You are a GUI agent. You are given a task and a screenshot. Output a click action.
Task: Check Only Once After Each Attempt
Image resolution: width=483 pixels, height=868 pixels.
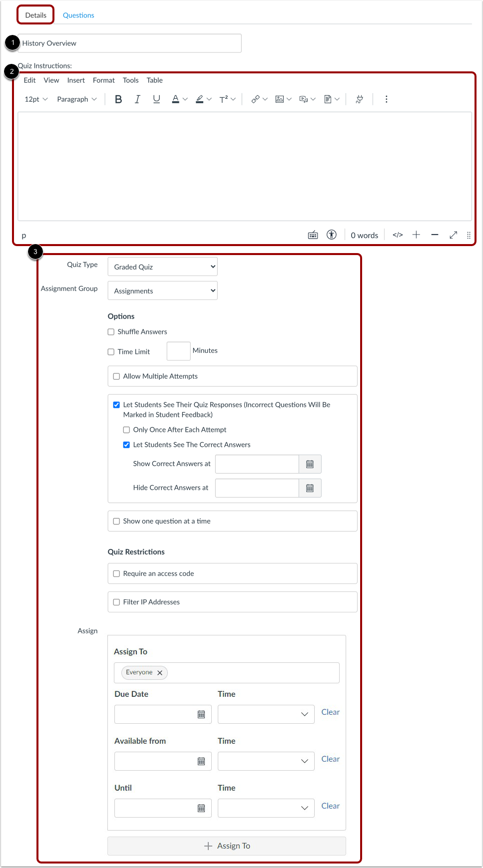pyautogui.click(x=126, y=430)
